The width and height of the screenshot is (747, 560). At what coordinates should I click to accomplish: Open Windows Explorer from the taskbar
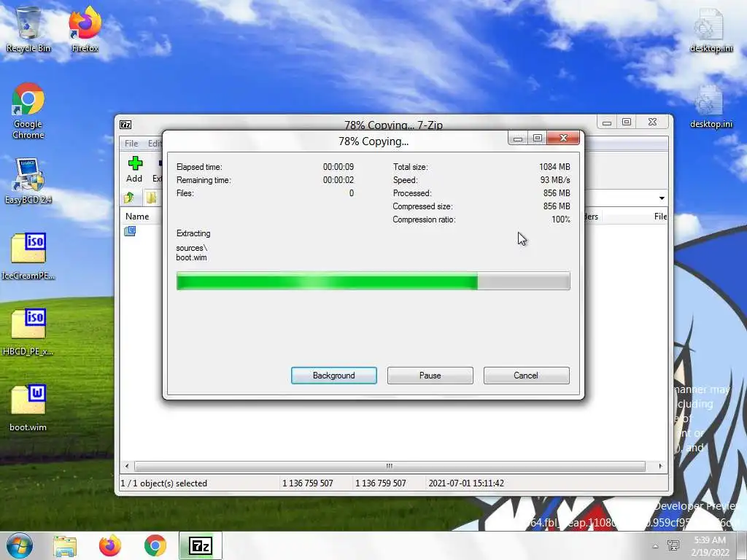pyautogui.click(x=65, y=545)
